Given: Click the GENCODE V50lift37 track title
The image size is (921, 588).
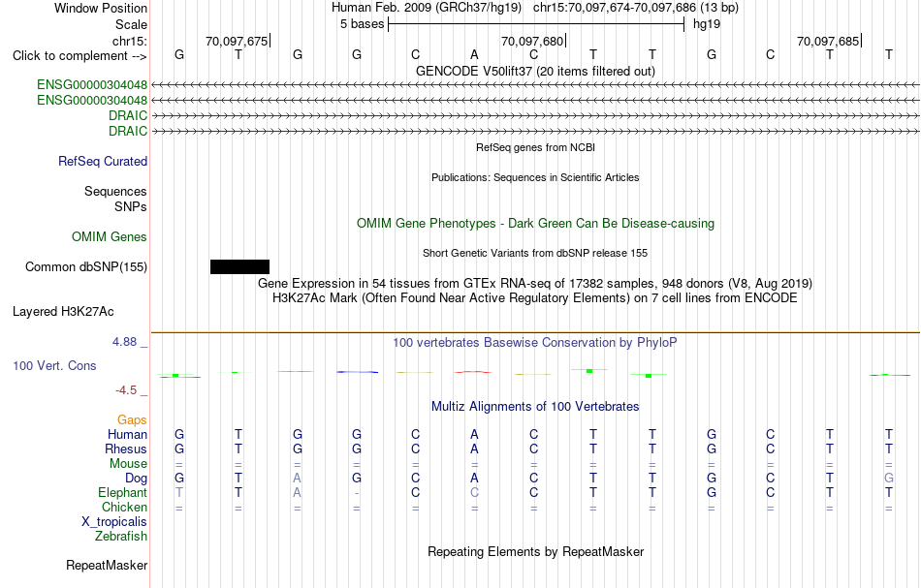Looking at the screenshot, I should click(535, 71).
